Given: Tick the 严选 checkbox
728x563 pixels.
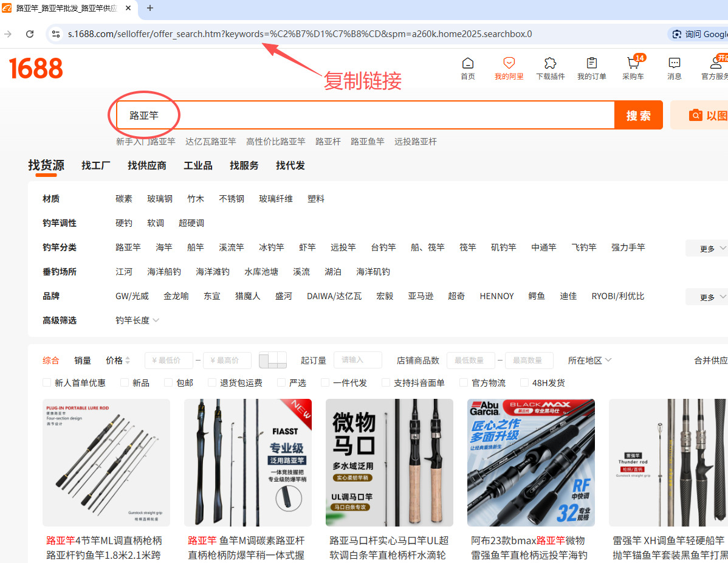Looking at the screenshot, I should pyautogui.click(x=281, y=383).
